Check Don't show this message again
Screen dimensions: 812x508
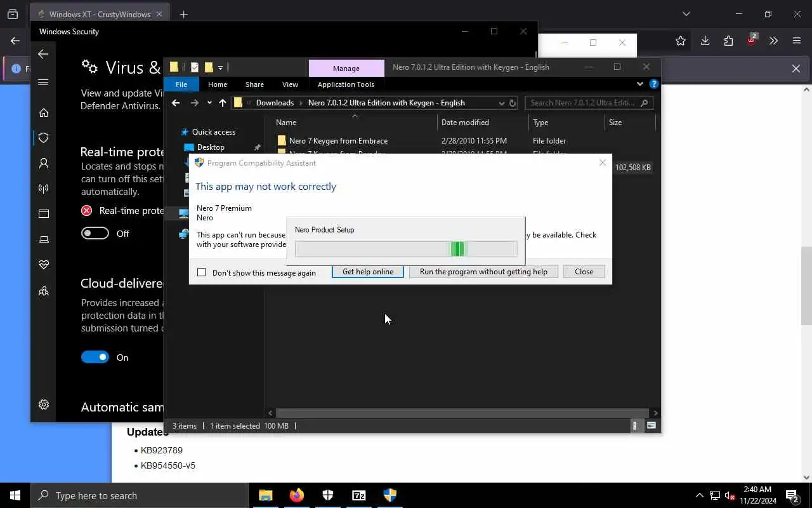[x=202, y=272]
